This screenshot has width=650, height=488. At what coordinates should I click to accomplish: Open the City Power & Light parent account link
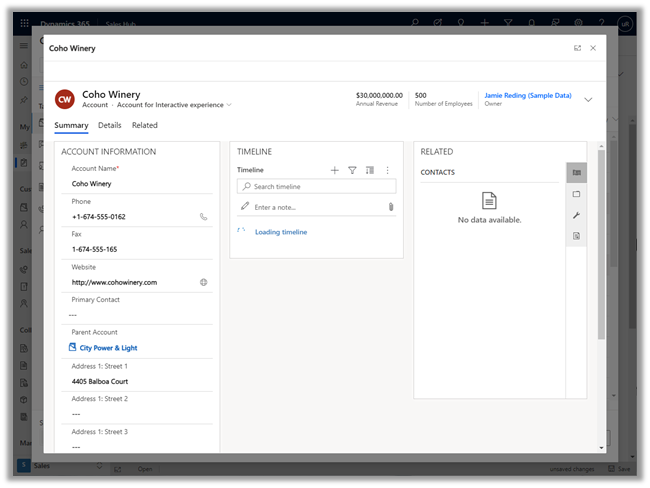108,348
